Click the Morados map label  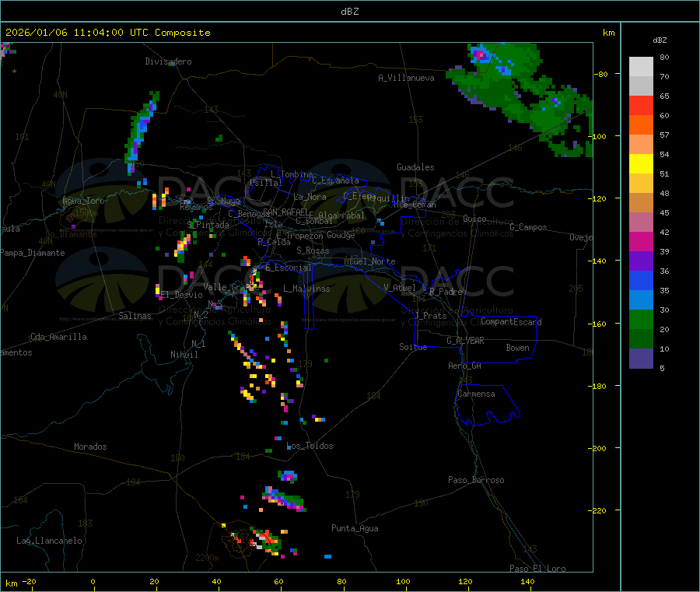coord(90,447)
